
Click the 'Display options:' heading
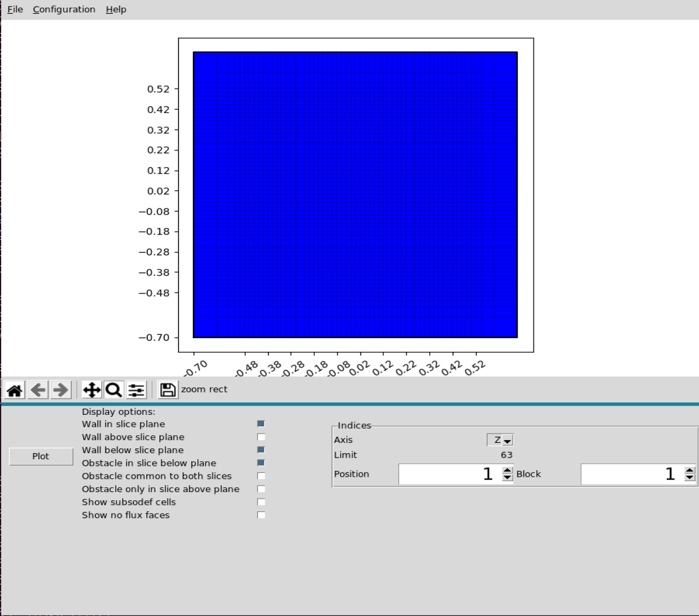[x=118, y=412]
